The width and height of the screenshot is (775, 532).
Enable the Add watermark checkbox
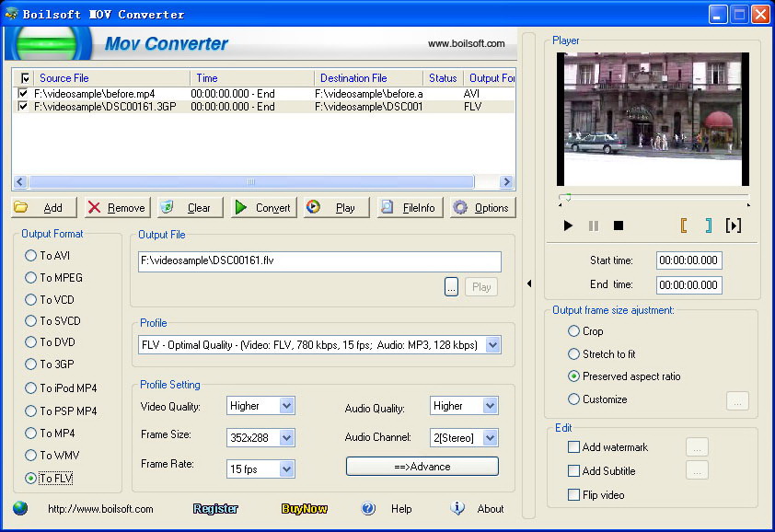[x=574, y=447]
